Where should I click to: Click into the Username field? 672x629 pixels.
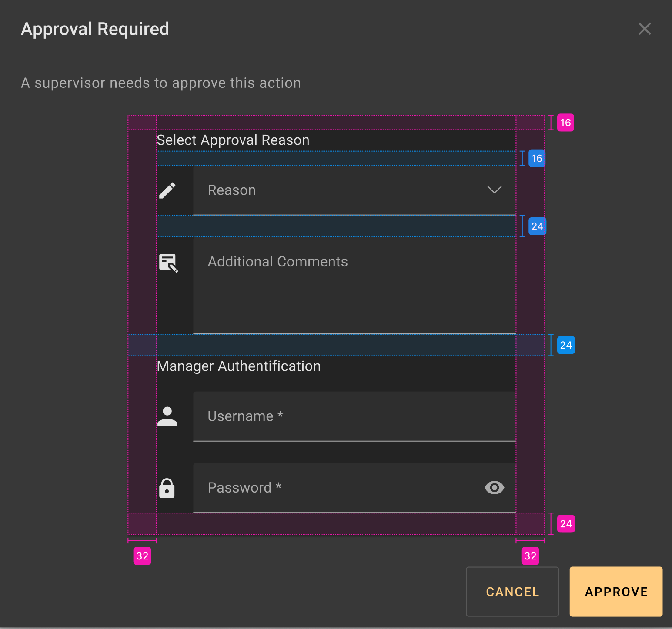point(353,416)
